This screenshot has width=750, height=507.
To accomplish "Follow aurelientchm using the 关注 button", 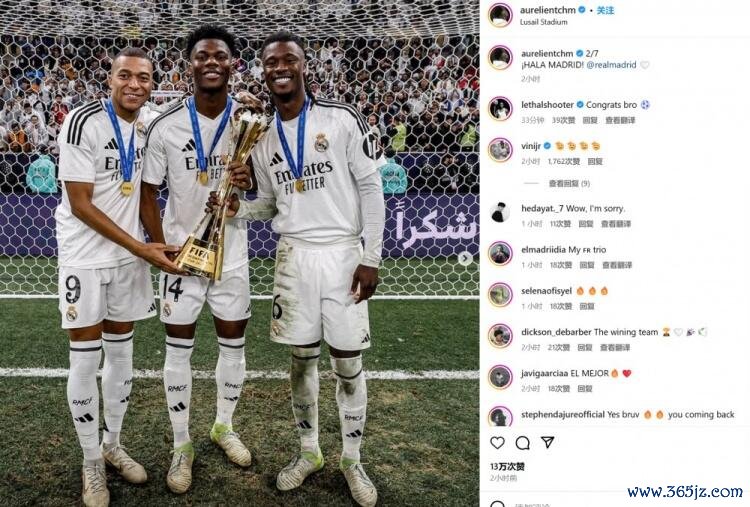I will coord(605,10).
